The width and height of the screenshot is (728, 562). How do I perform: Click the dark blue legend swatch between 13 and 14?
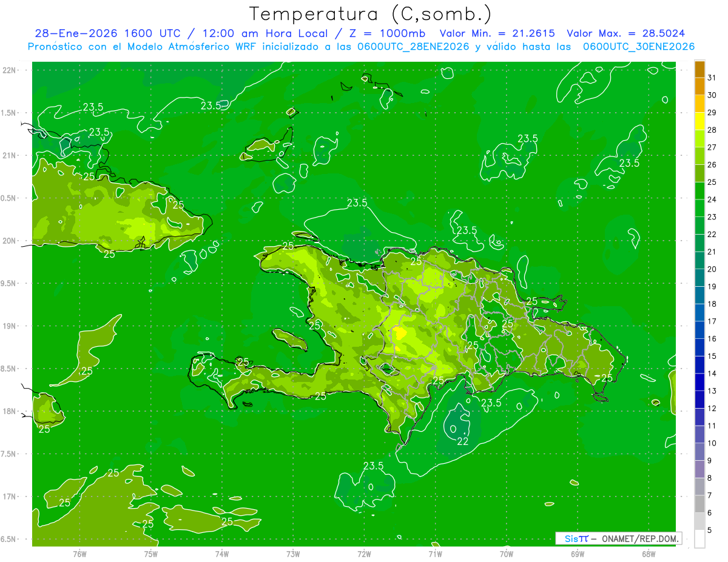[699, 382]
